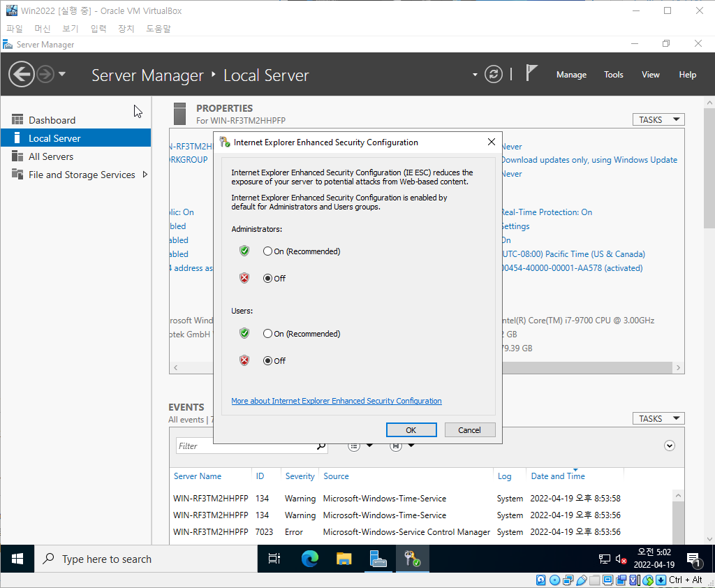Cancel the IE ESC dialog
This screenshot has height=588, width=715.
click(x=469, y=429)
